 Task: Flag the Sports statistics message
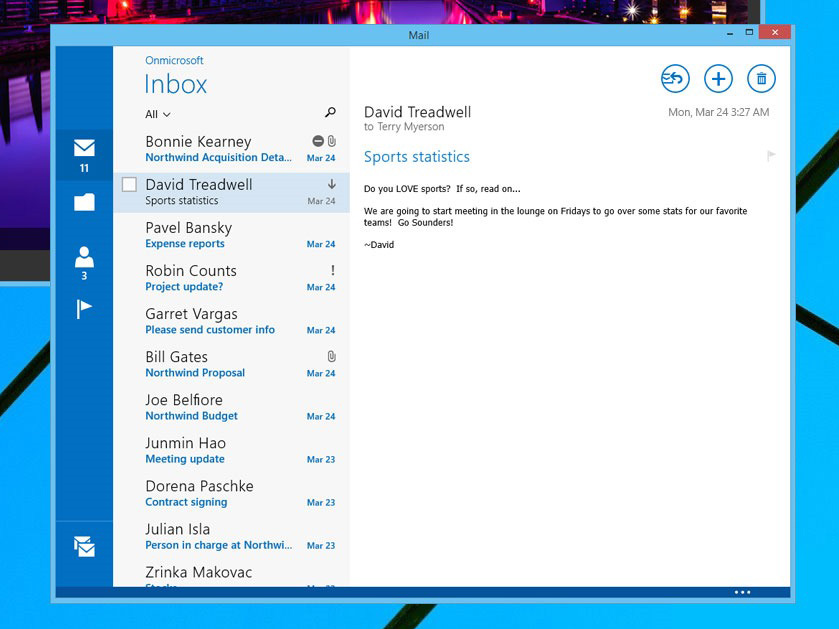770,156
